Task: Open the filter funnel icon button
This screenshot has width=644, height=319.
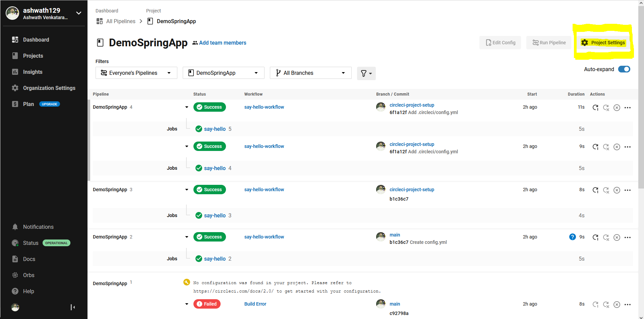Action: tap(366, 73)
